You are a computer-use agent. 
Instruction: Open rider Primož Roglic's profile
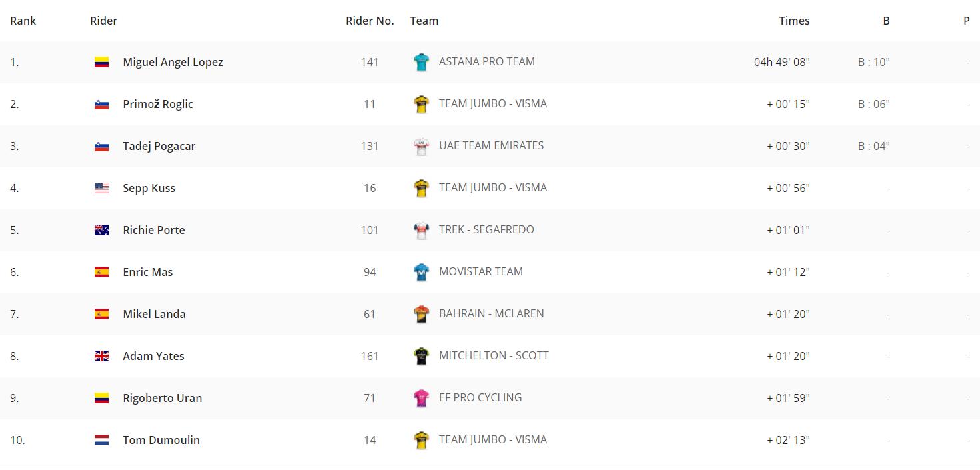pyautogui.click(x=158, y=104)
